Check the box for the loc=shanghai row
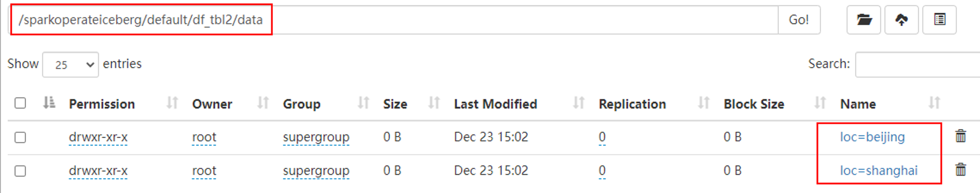 click(x=20, y=171)
